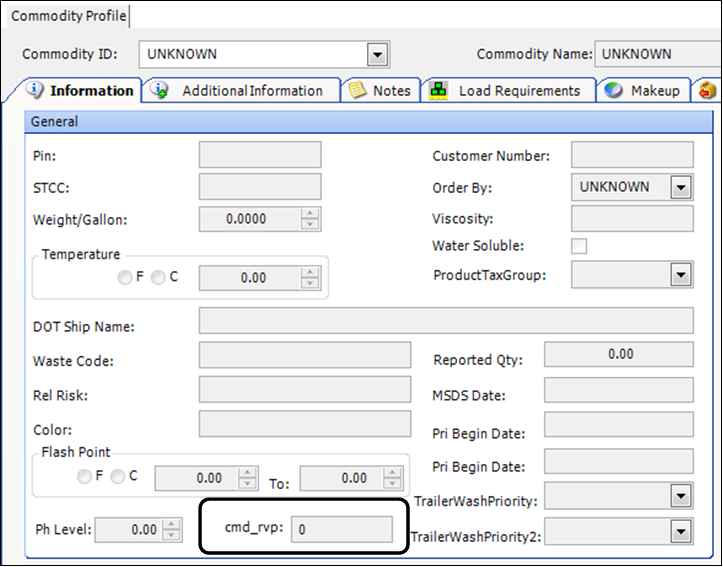
Task: Decrease Flash Point To value
Action: 392,484
